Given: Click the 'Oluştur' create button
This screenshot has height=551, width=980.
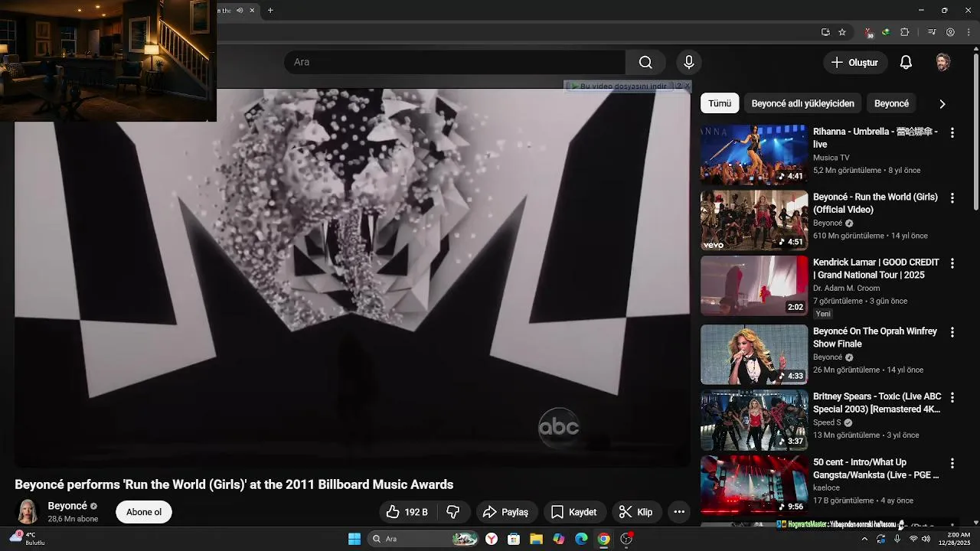Looking at the screenshot, I should 855,62.
